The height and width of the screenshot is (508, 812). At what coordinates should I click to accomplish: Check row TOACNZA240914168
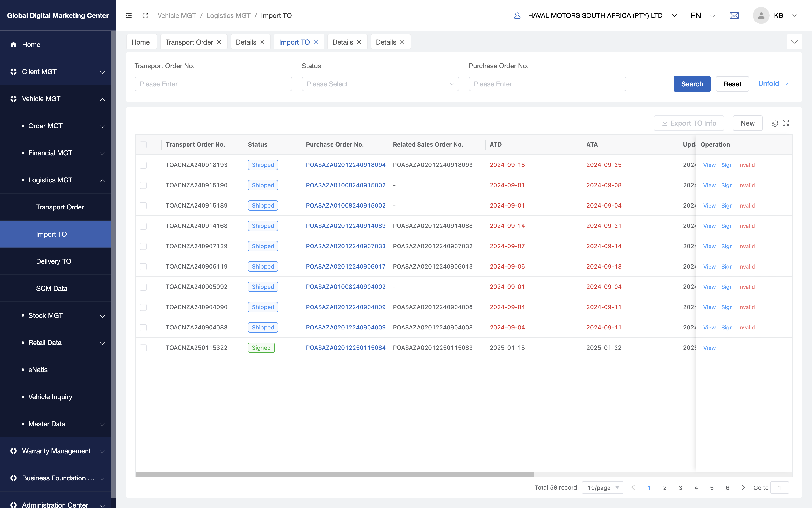[x=143, y=226]
